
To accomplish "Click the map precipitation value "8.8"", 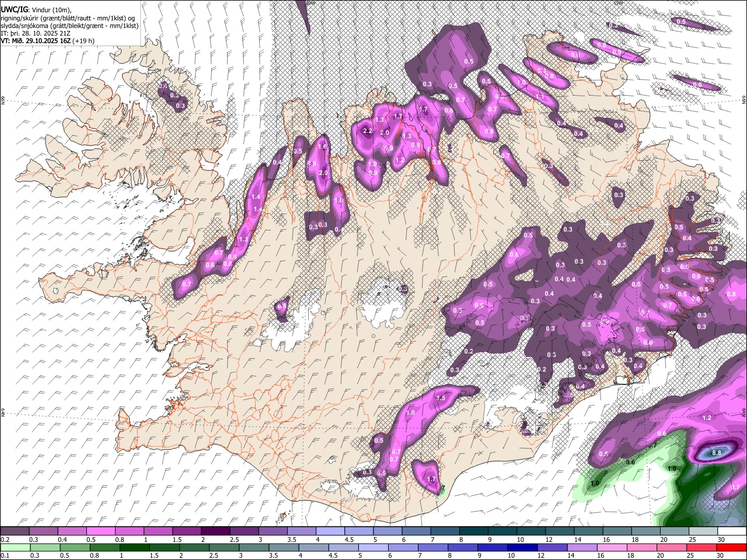I will [717, 453].
